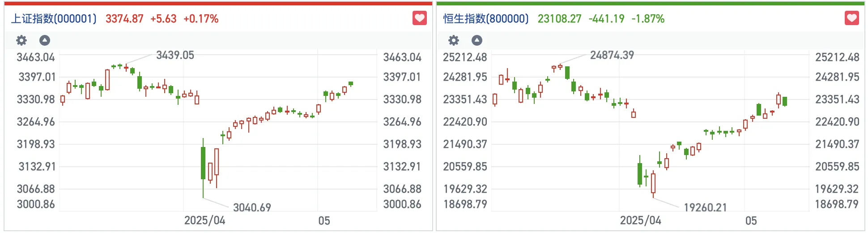
Task: Open the 上证指数(000001) title link
Action: 54,19
